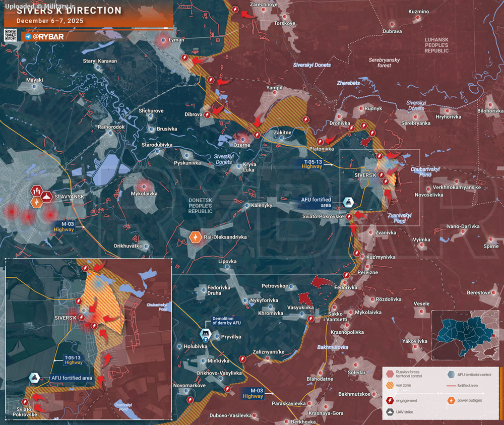The image size is (504, 425).
Task: Click the T-05-13 Highway label near Platonivka
Action: [x=312, y=163]
